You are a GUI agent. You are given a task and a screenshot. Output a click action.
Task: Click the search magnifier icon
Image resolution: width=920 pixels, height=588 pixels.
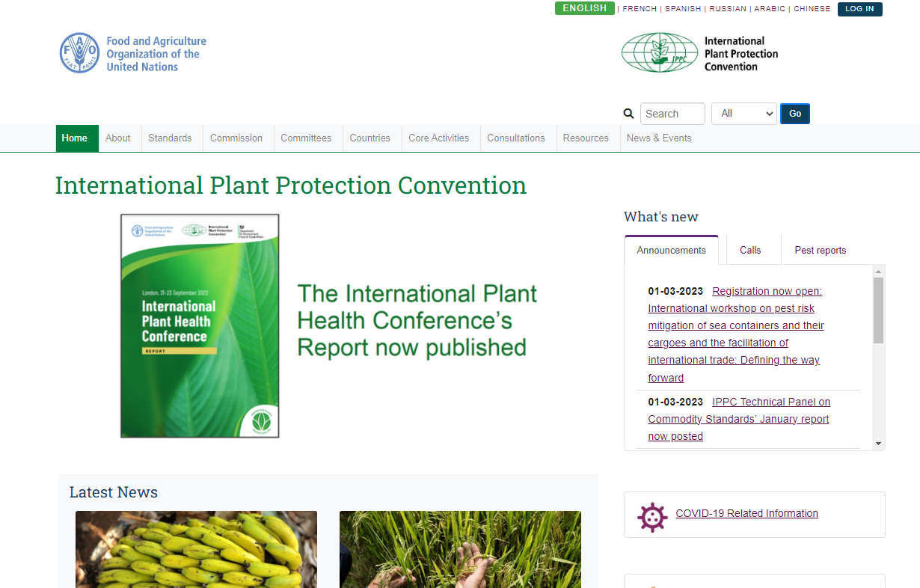click(628, 113)
